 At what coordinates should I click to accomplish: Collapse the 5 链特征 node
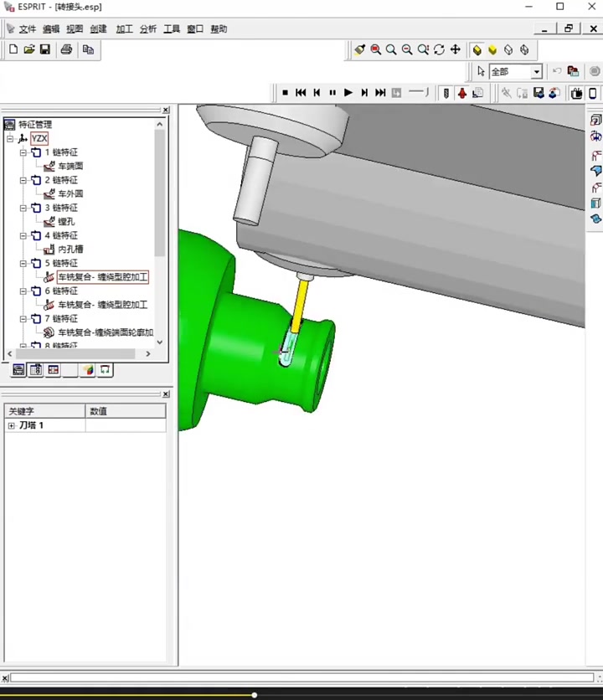tap(23, 264)
